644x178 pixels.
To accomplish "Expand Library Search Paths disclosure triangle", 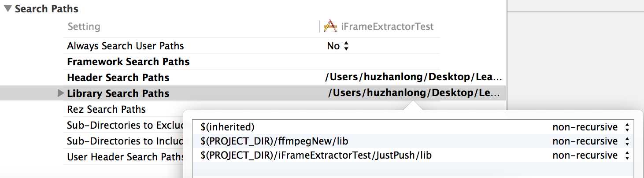I will pos(61,93).
